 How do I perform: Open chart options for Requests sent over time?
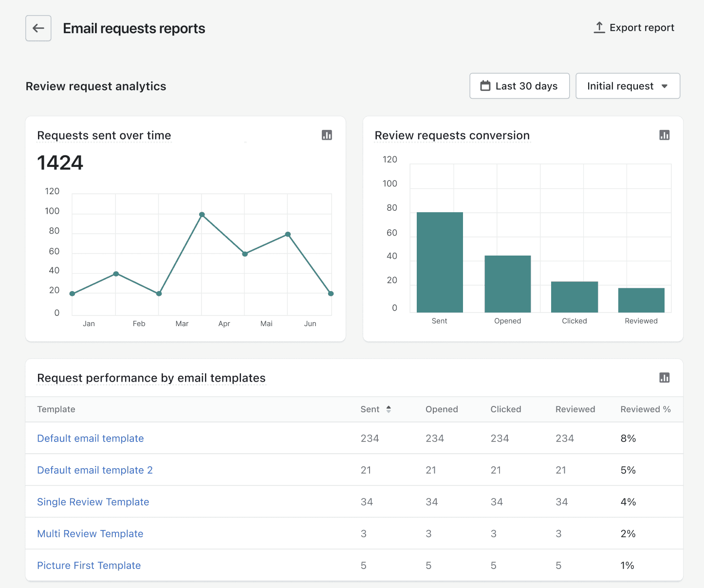327,135
